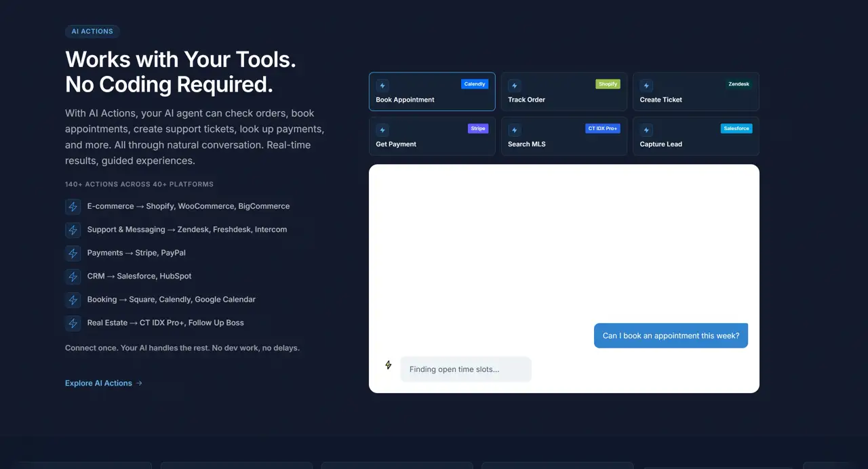The height and width of the screenshot is (469, 868).
Task: Click the 'With AI Actions, your AI agent' paragraph
Action: pos(195,137)
